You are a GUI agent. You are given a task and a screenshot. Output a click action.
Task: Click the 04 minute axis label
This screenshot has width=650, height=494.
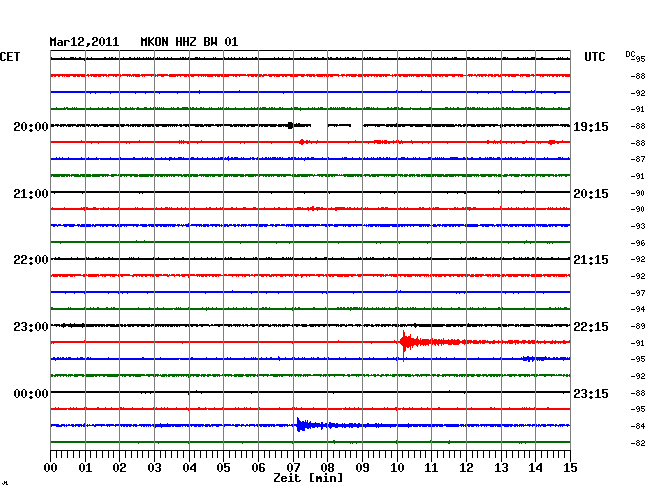pos(189,467)
